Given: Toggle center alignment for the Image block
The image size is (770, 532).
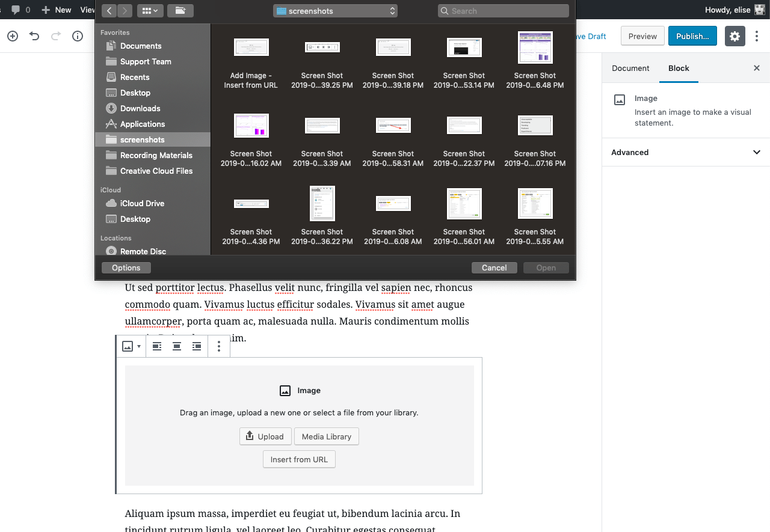Looking at the screenshot, I should tap(176, 346).
